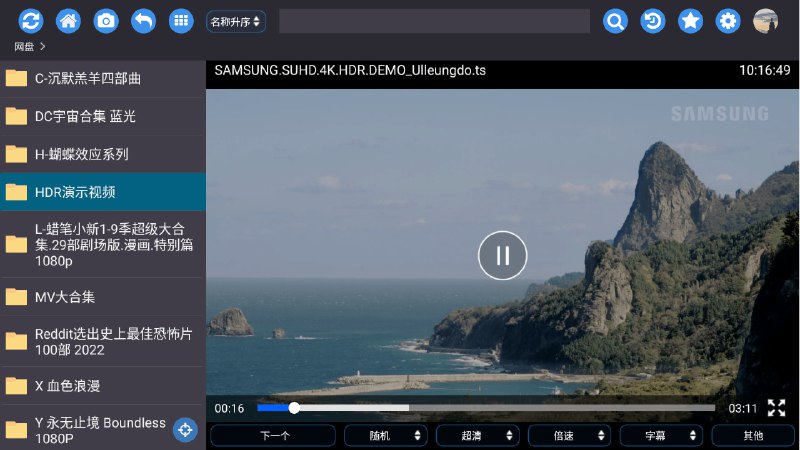Viewport: 800px width, 450px height.
Task: Pause the playing video
Action: 502,255
